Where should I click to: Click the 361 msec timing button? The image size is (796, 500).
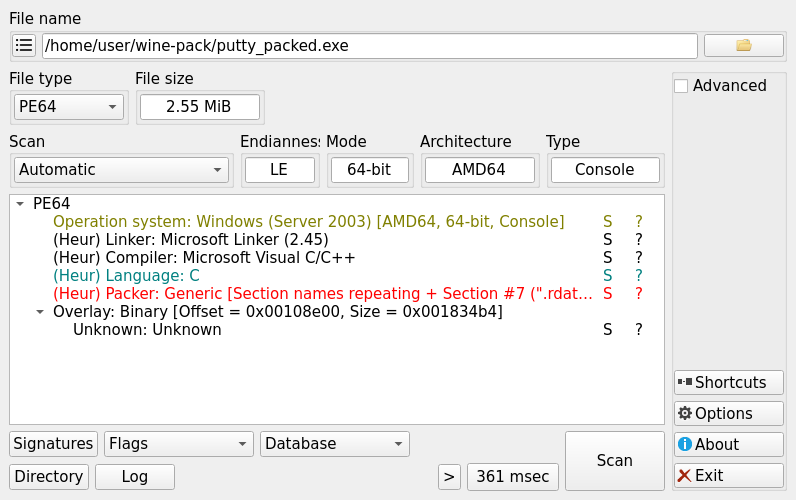coord(513,477)
